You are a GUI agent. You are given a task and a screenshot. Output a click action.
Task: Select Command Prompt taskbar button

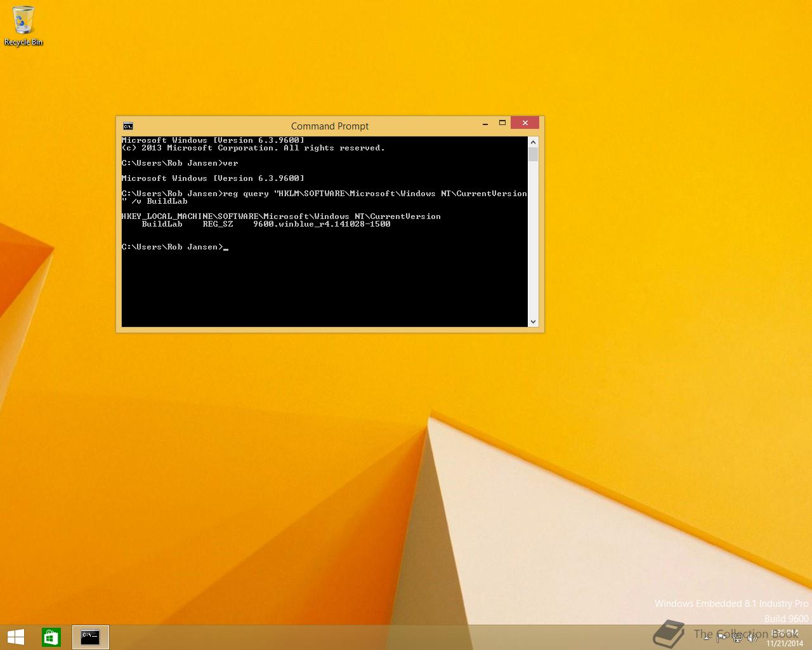pyautogui.click(x=91, y=637)
